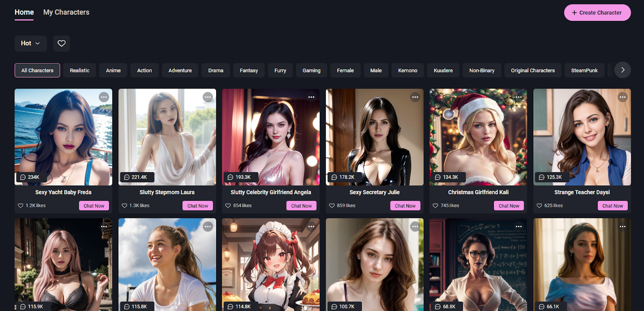This screenshot has width=644, height=311.
Task: Filter by Adventure category
Action: [x=180, y=70]
